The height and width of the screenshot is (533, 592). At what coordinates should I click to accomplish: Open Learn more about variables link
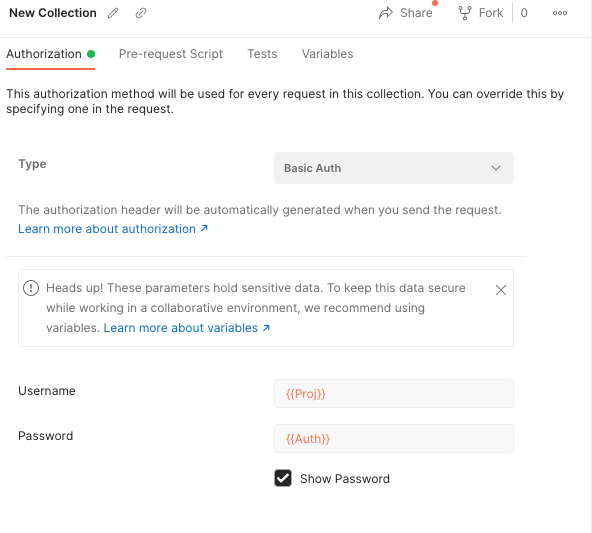(x=187, y=328)
